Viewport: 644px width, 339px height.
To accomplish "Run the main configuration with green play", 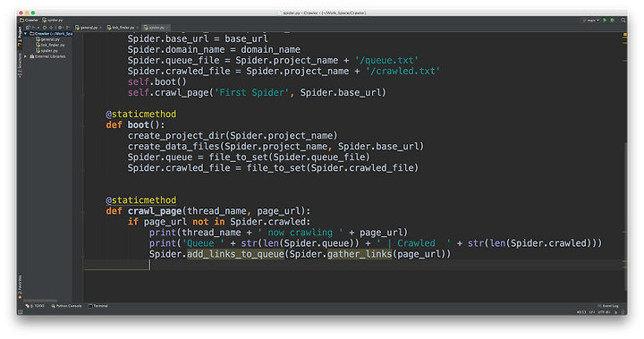I will pyautogui.click(x=605, y=20).
